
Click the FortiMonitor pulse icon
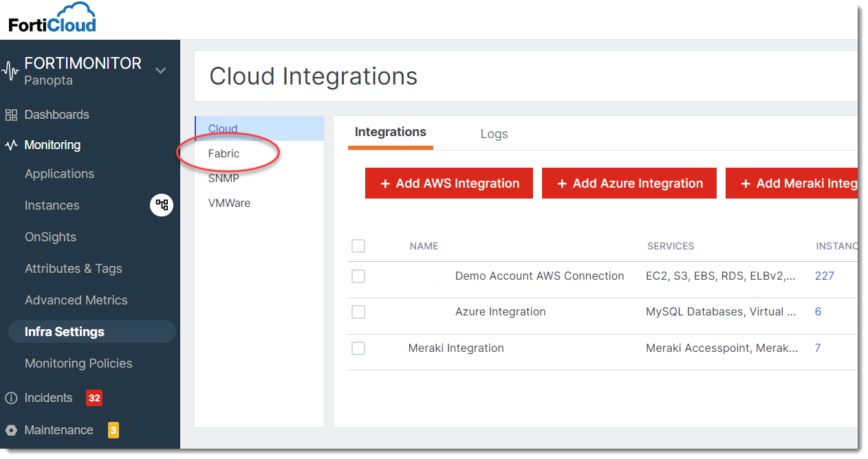point(11,70)
